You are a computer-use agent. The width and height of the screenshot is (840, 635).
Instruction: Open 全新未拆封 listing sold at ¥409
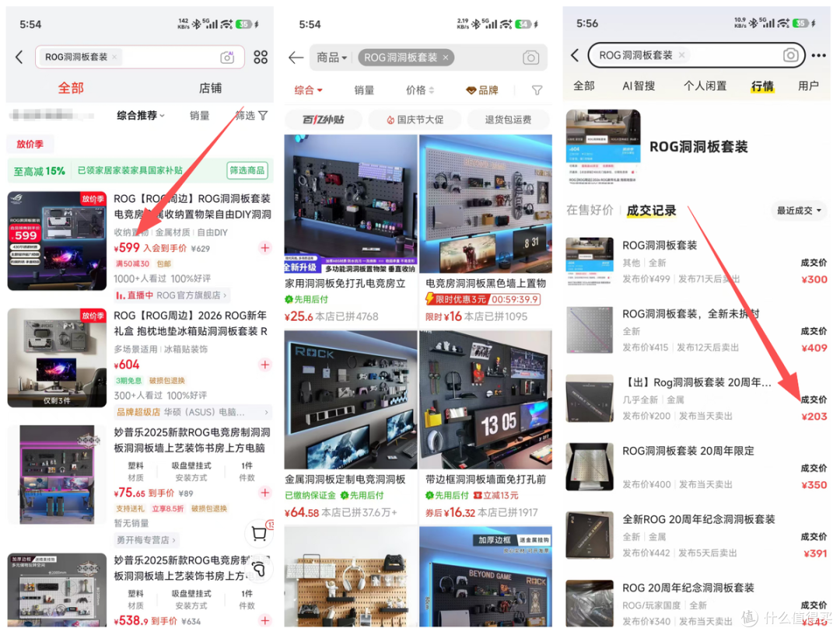pyautogui.click(x=697, y=330)
